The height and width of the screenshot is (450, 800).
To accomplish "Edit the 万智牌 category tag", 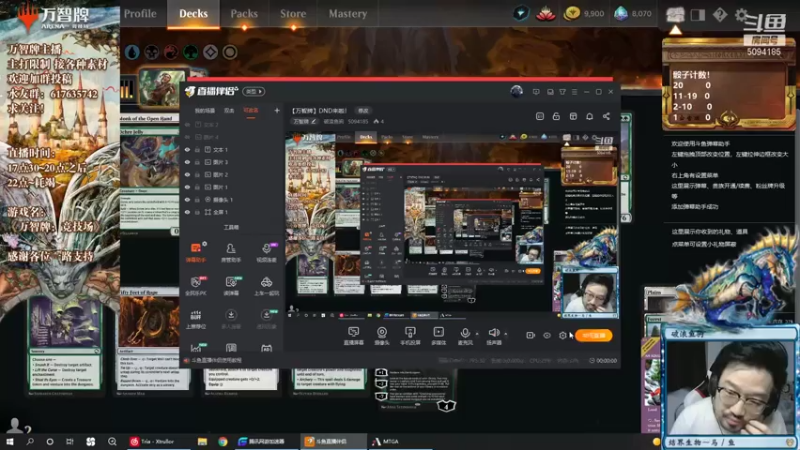I will 304,121.
